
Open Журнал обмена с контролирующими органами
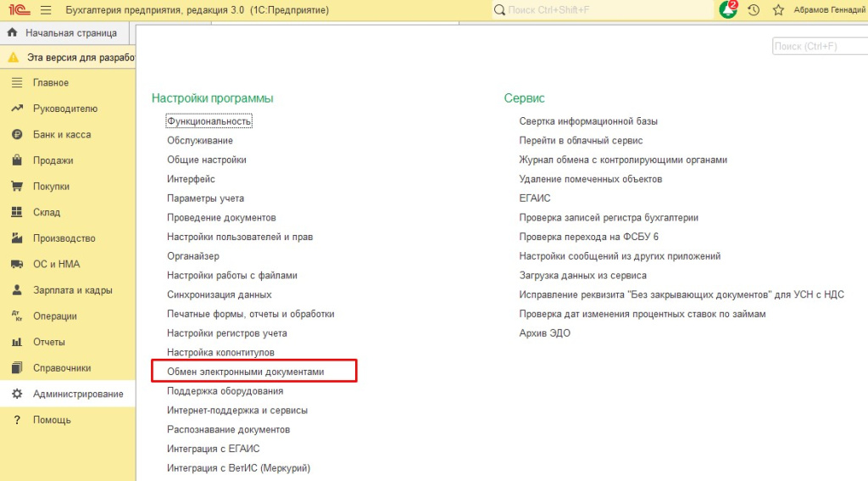[x=623, y=159]
